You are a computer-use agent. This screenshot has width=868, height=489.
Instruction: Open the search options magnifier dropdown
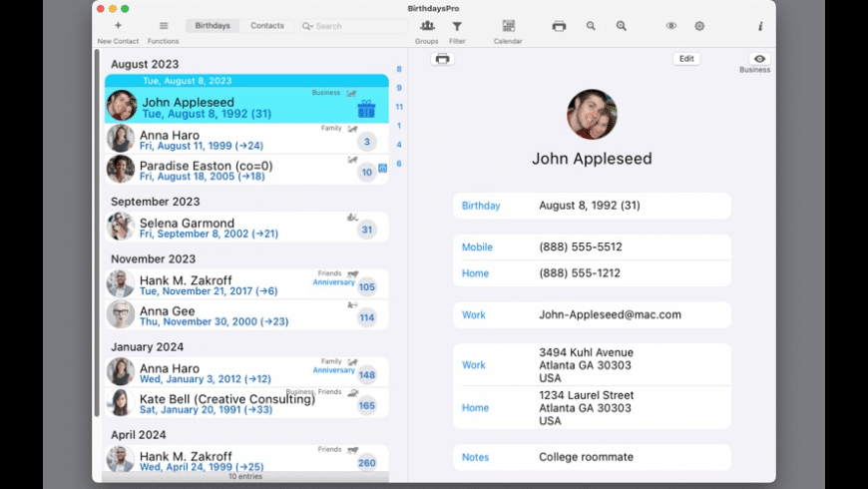pos(307,26)
